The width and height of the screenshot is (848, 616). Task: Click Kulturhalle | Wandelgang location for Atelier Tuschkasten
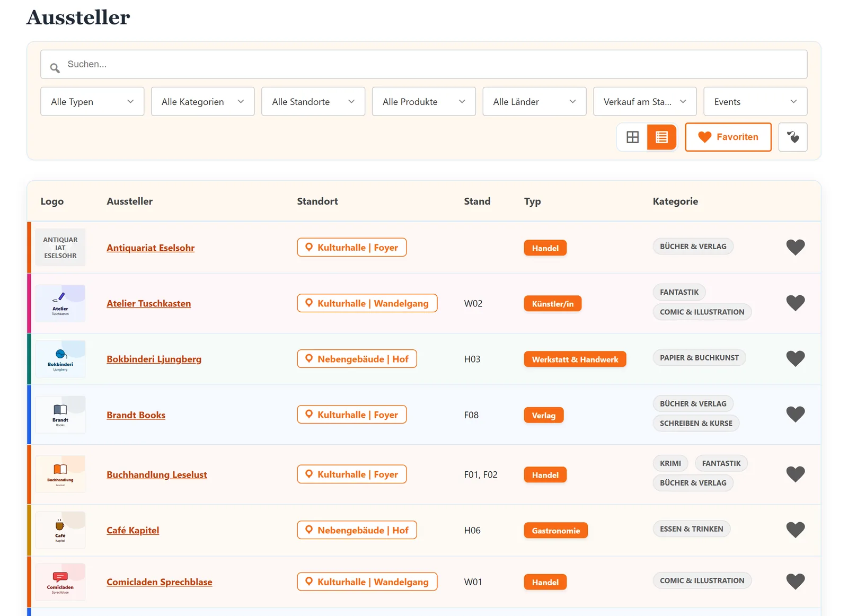(367, 303)
